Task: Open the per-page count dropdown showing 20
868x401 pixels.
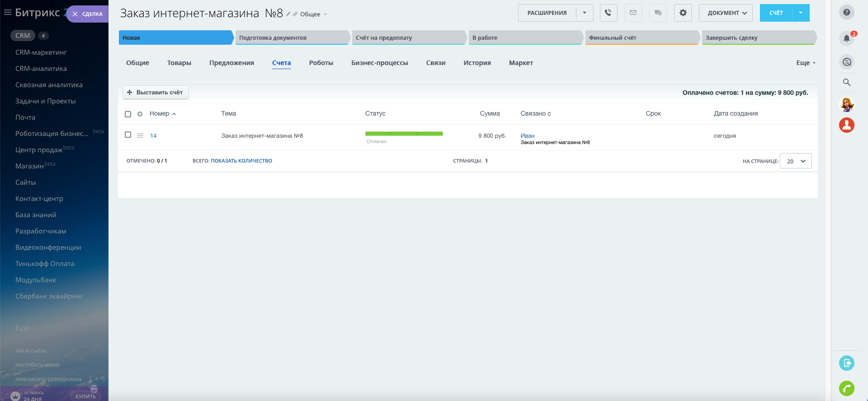Action: click(796, 161)
